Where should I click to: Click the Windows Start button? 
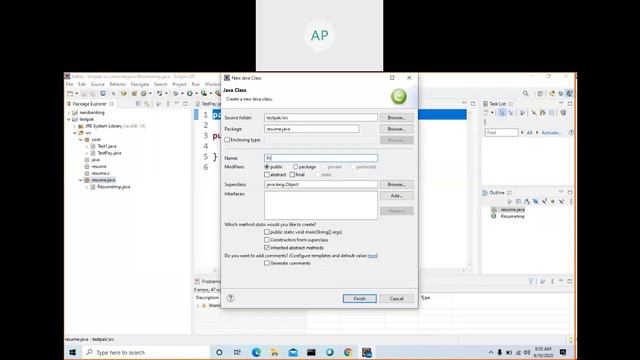point(73,352)
